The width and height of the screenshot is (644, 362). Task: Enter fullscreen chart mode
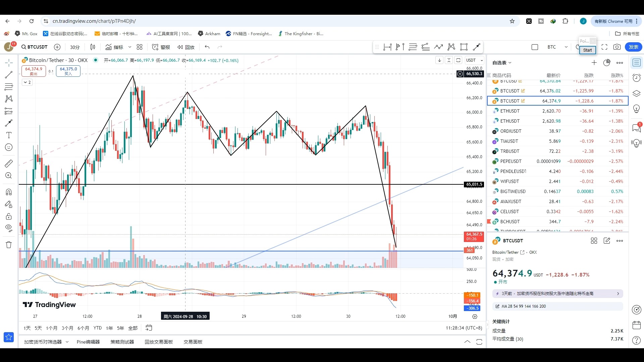click(604, 47)
